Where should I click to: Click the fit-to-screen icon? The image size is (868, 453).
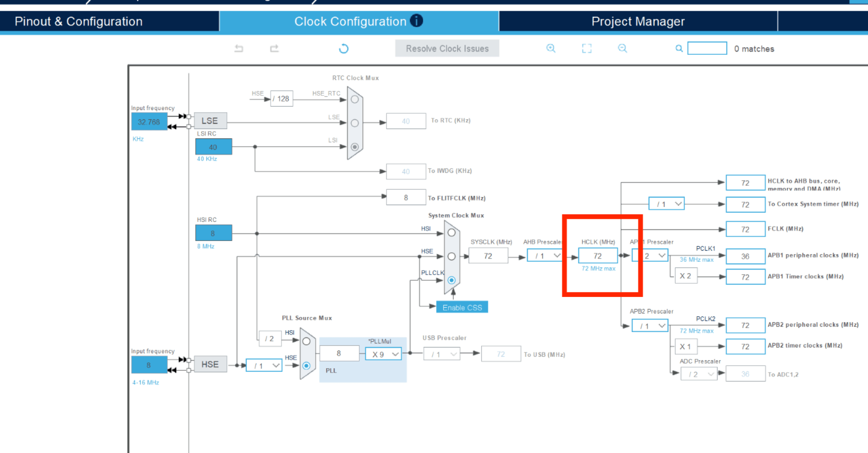click(586, 49)
